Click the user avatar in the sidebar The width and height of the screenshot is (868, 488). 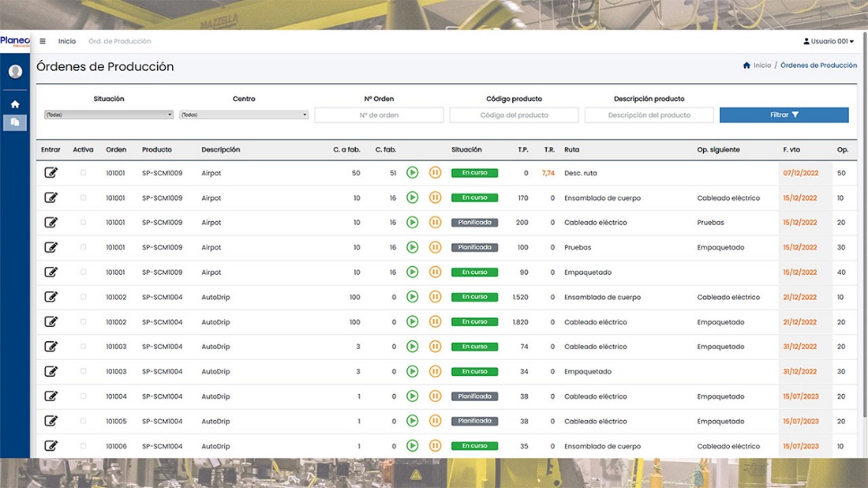tap(14, 71)
